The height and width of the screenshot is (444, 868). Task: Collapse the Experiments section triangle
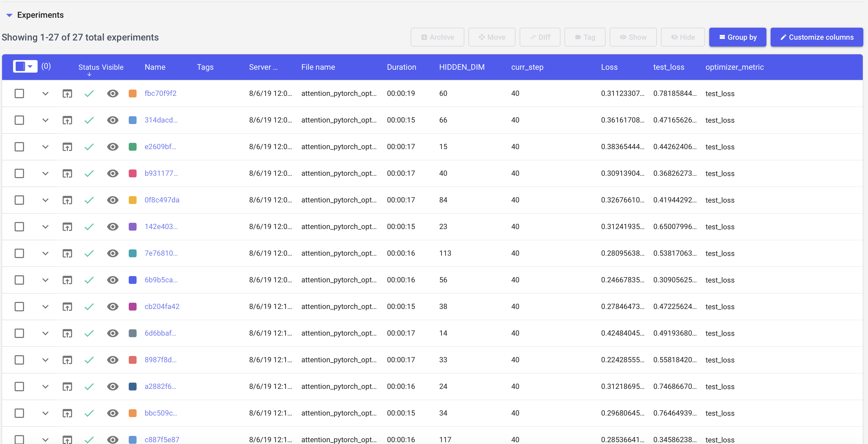pos(9,15)
